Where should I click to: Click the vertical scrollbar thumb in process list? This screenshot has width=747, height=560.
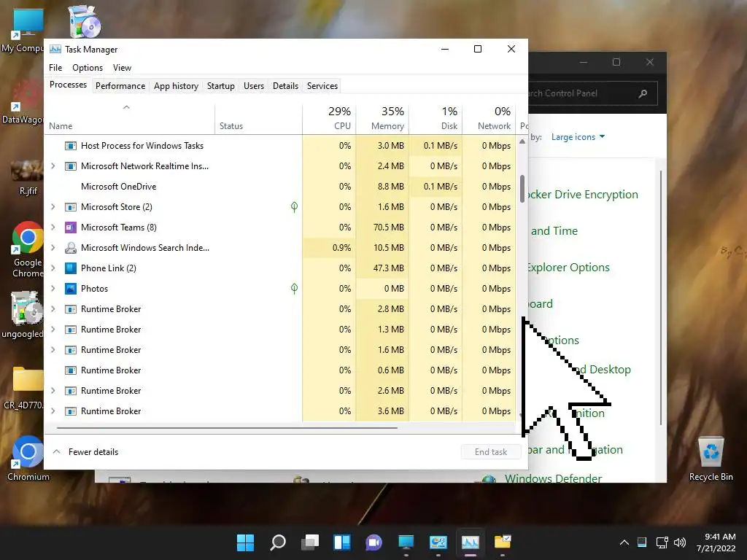tap(522, 189)
